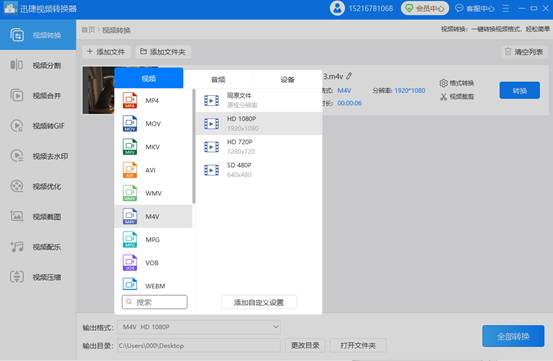Click the format list scrollbar
This screenshot has height=361, width=553.
pyautogui.click(x=194, y=146)
